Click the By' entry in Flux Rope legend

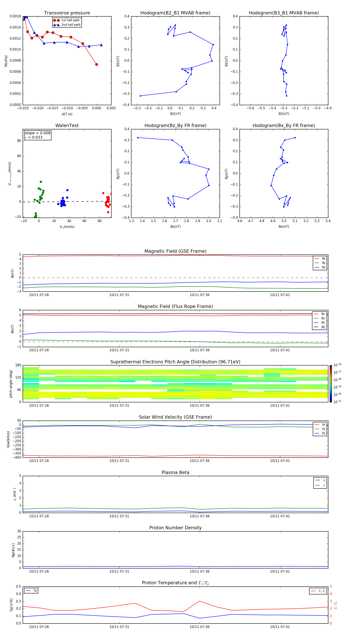tap(320, 318)
